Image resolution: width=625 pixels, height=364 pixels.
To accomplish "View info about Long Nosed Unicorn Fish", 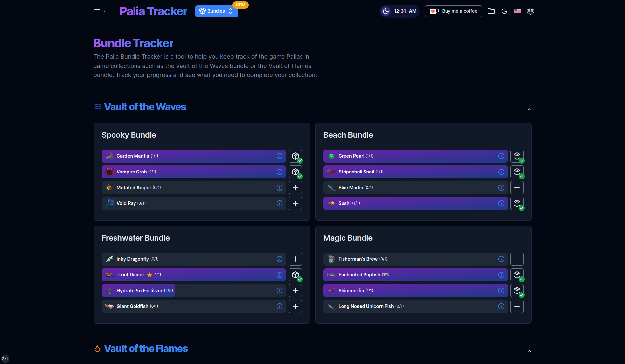I will tap(501, 306).
